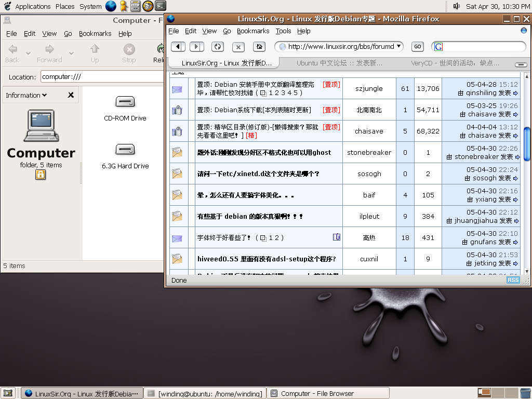Click the instant messenger icon in top panel
Viewport: 532px width, 399px height.
124,6
